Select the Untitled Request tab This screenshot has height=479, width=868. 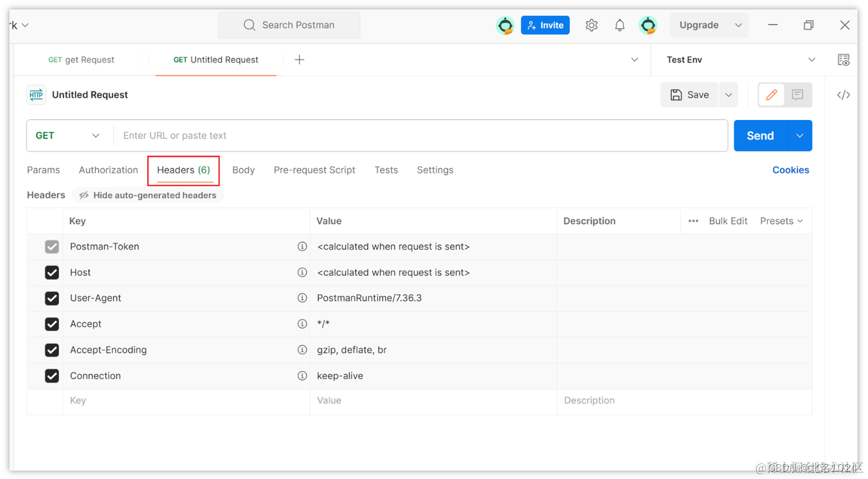click(216, 60)
